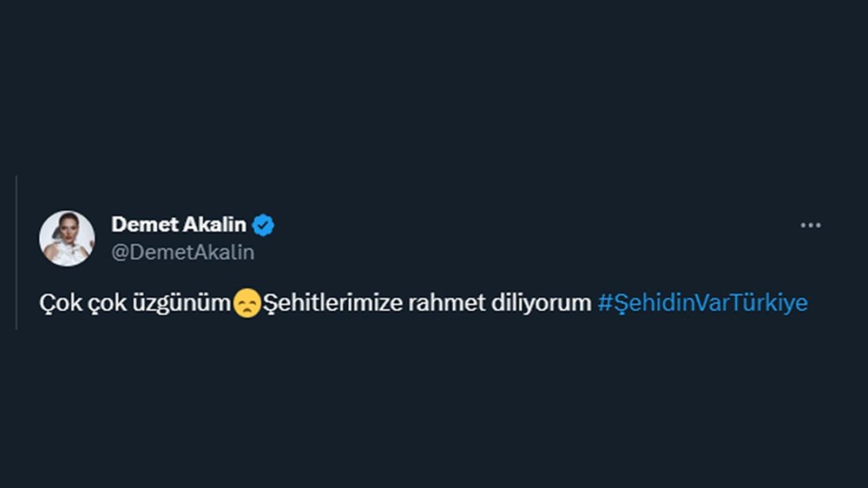This screenshot has width=868, height=488.
Task: Open the @DemetAkalin handle link
Action: click(183, 252)
